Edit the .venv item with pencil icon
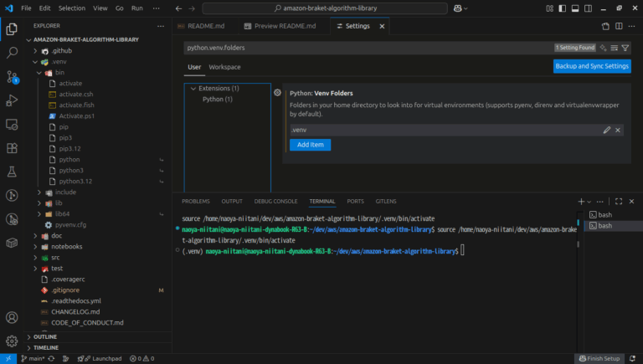643x364 pixels. [607, 130]
